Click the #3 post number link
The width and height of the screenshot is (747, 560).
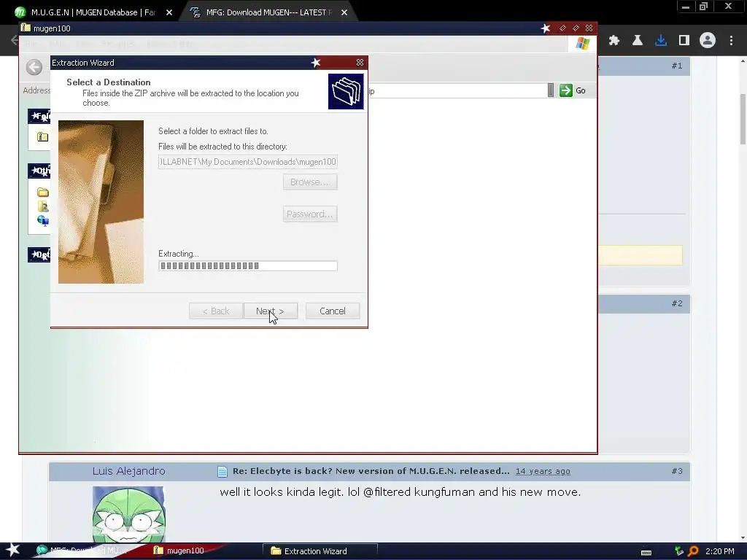pyautogui.click(x=677, y=471)
